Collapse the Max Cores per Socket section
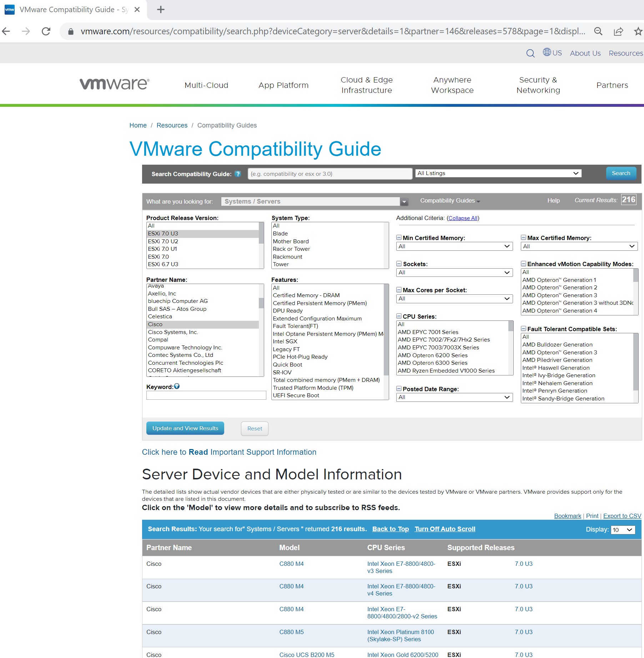Viewport: 644px width, 658px height. coord(399,290)
